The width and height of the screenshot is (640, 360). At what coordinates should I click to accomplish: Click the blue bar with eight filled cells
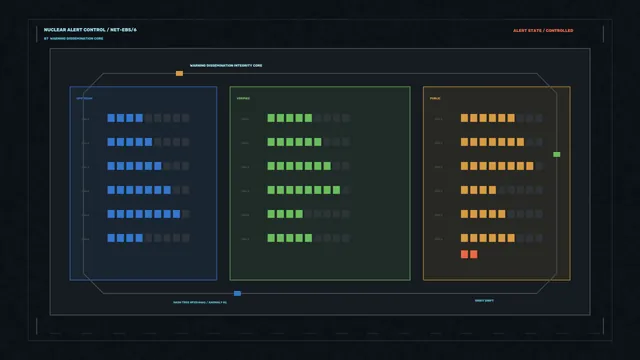(148, 214)
